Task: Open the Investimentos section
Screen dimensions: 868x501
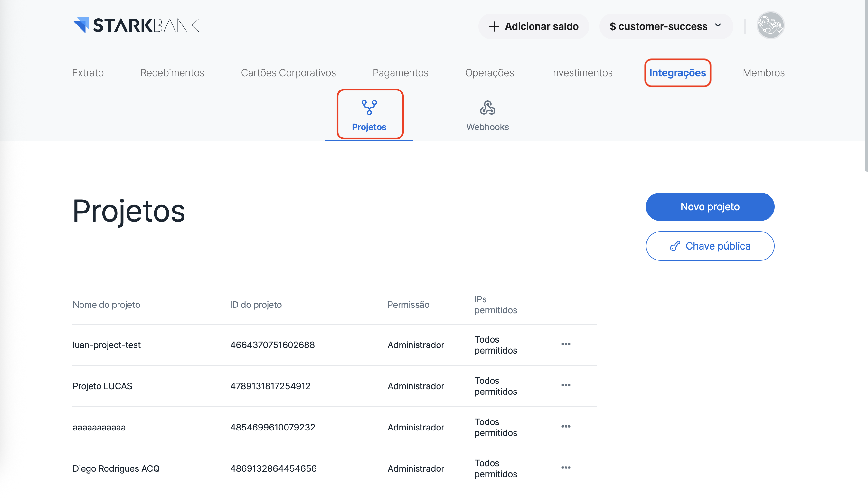Action: [x=581, y=73]
